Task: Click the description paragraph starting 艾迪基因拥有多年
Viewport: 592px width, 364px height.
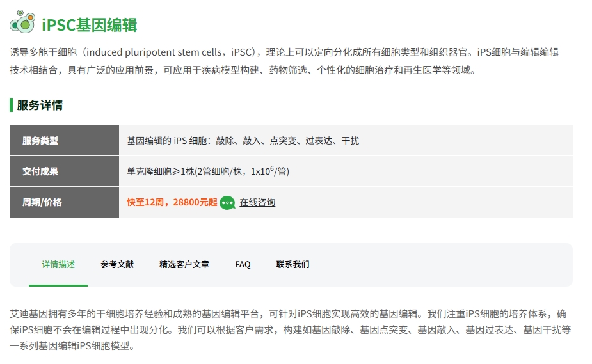Action: (291, 329)
